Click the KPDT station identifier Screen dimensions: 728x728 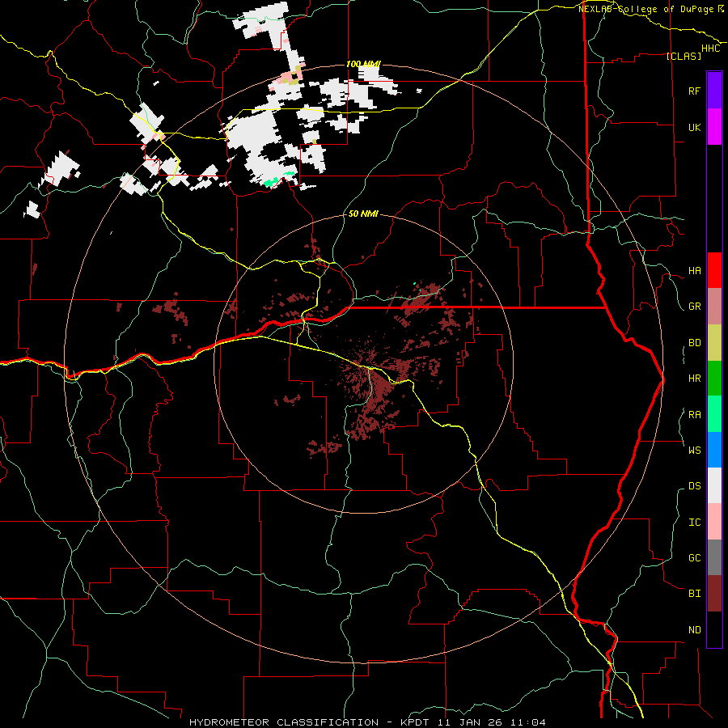tap(412, 722)
